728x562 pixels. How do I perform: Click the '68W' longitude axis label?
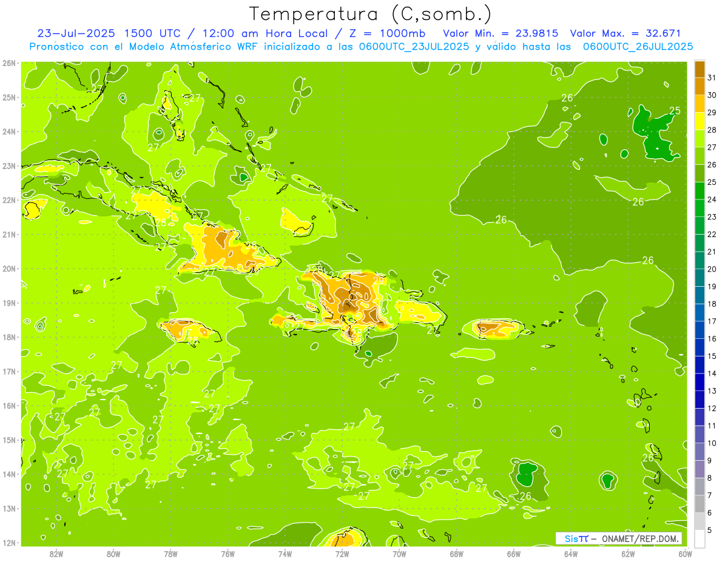pyautogui.click(x=457, y=554)
